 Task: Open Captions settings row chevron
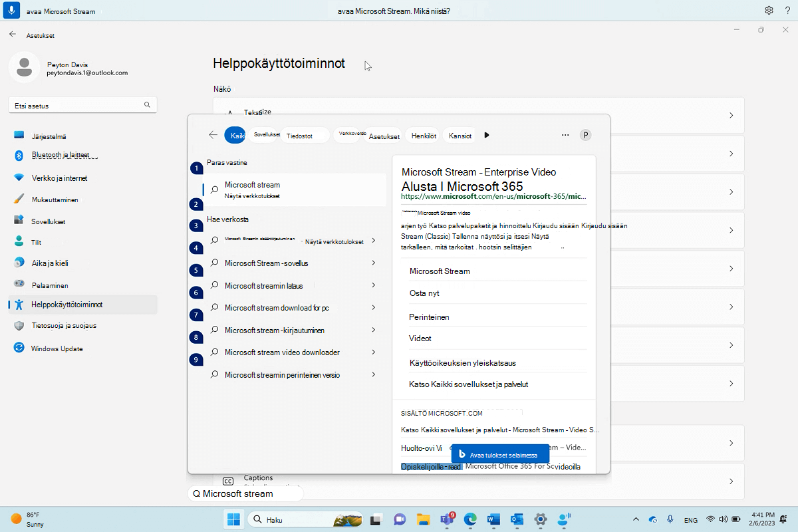(731, 481)
